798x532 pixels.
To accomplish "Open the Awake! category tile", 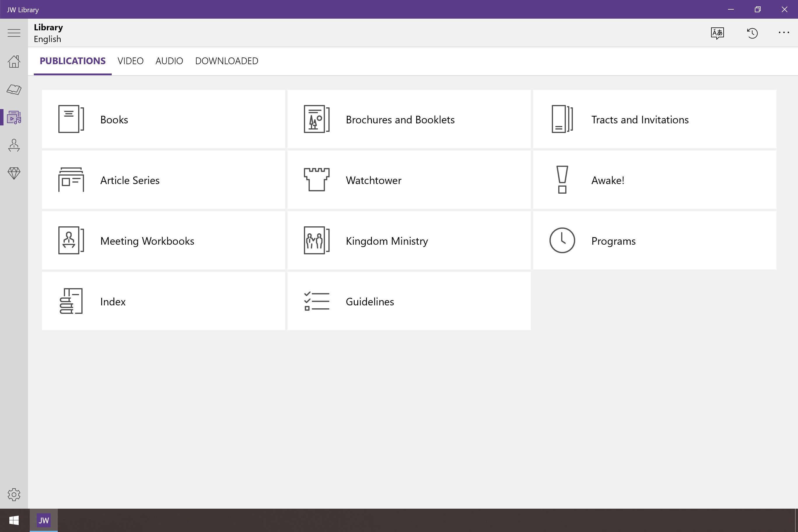I will click(x=654, y=180).
